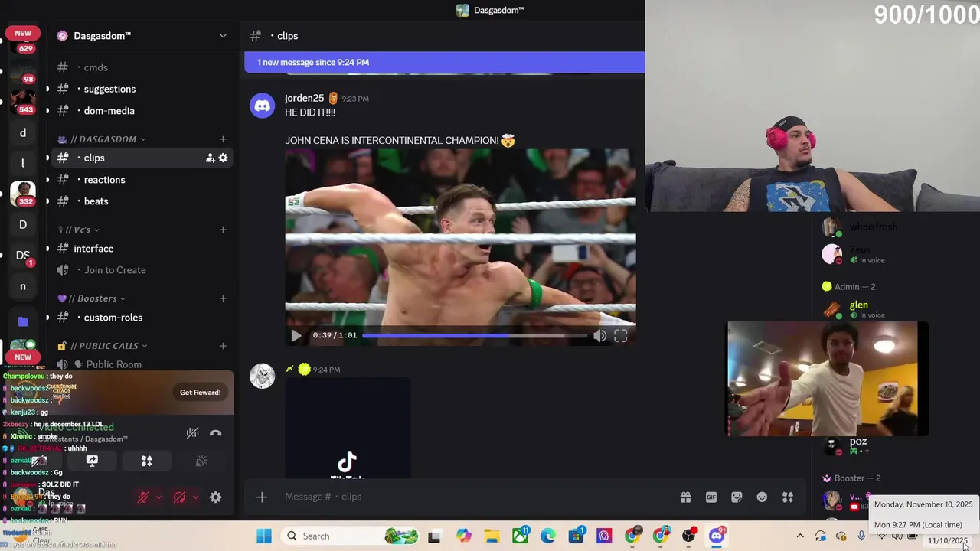This screenshot has height=551, width=980.
Task: Open the sticker picker
Action: [737, 497]
